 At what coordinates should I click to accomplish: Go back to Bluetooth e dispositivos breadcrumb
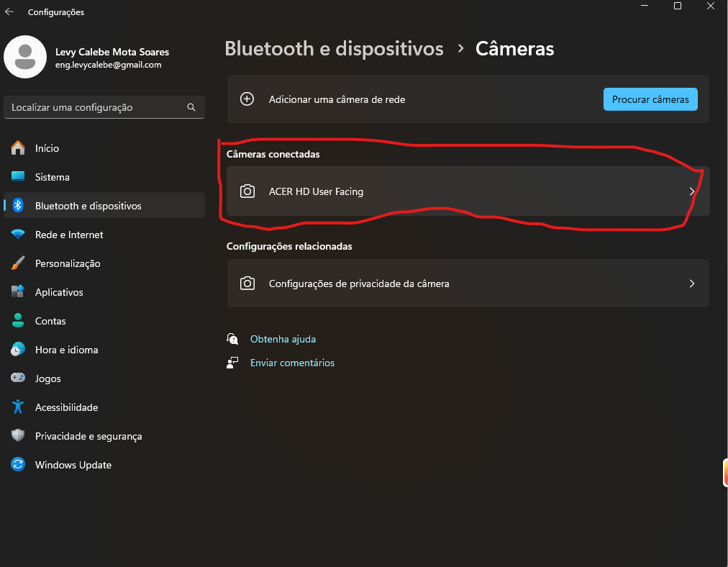click(334, 49)
